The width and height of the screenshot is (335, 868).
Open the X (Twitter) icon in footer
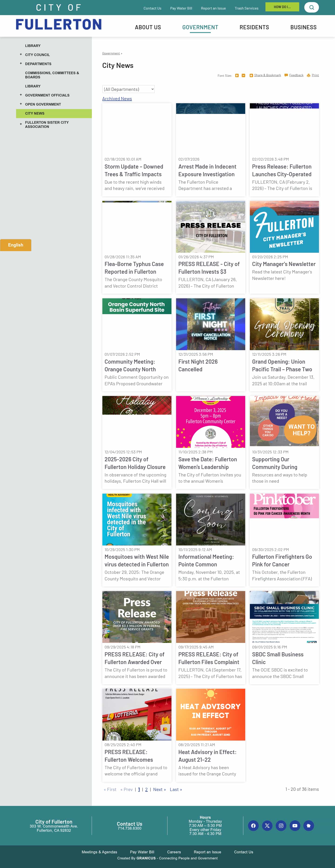coord(267,825)
